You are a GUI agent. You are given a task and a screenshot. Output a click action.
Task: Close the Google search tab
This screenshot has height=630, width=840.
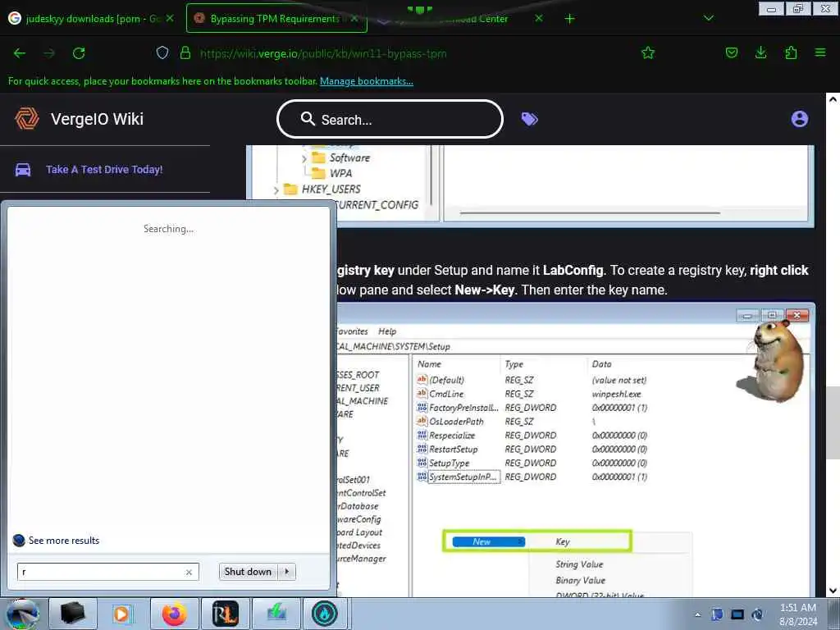[x=169, y=18]
